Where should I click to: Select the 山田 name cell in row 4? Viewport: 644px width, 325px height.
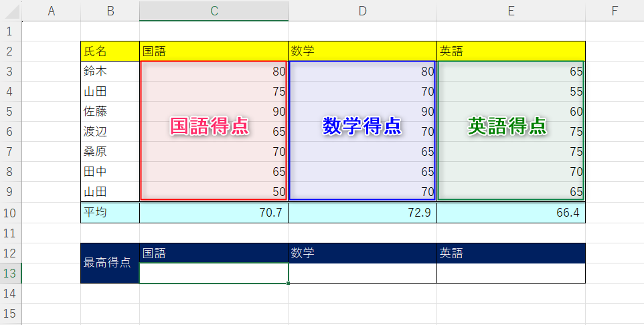pos(110,92)
